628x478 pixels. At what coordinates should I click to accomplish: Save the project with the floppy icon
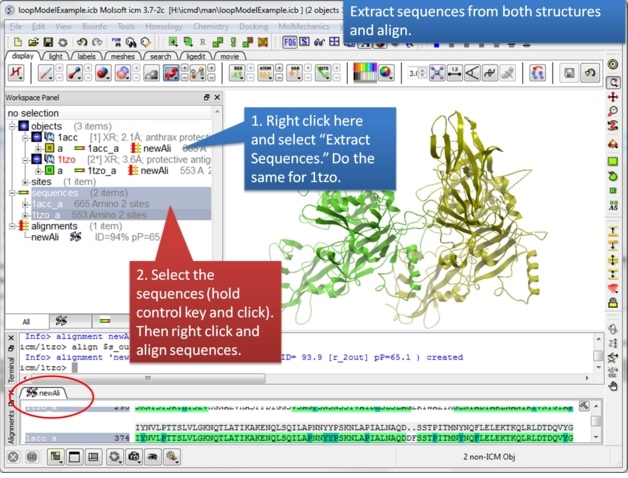tap(46, 42)
